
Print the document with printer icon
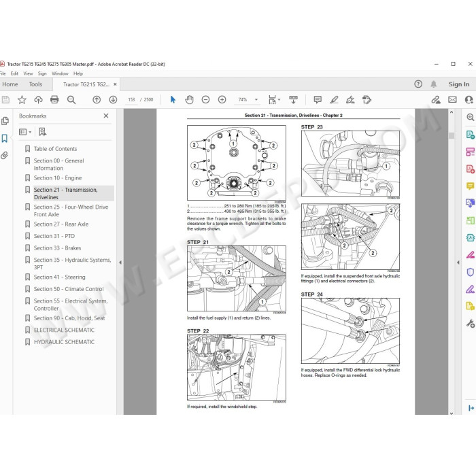pos(54,99)
